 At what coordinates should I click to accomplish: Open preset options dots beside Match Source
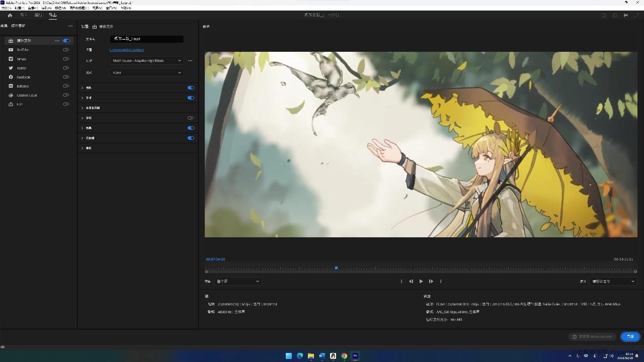(x=190, y=60)
